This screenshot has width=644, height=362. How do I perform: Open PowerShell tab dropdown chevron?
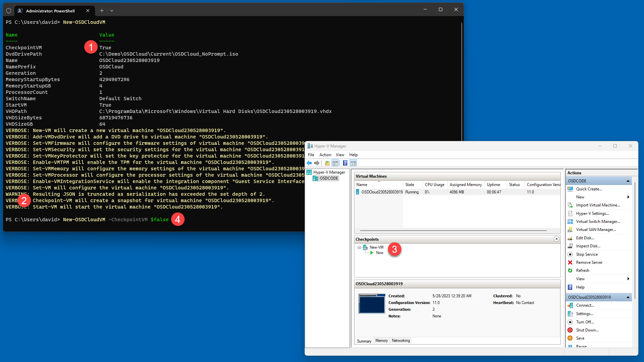point(112,11)
